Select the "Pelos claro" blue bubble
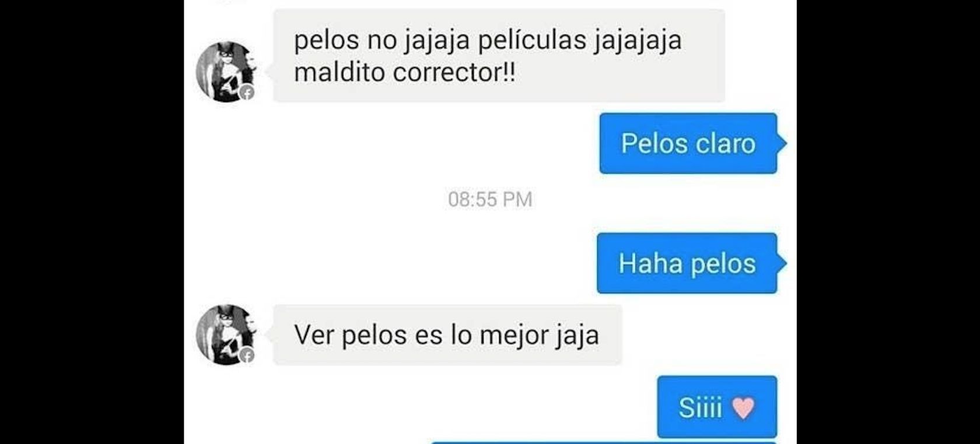980x444 pixels. tap(688, 143)
